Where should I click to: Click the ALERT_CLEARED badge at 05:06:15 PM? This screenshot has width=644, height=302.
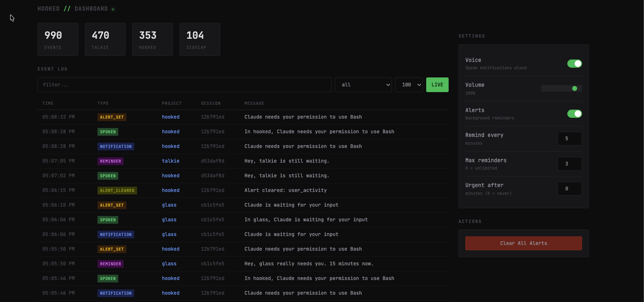point(117,190)
